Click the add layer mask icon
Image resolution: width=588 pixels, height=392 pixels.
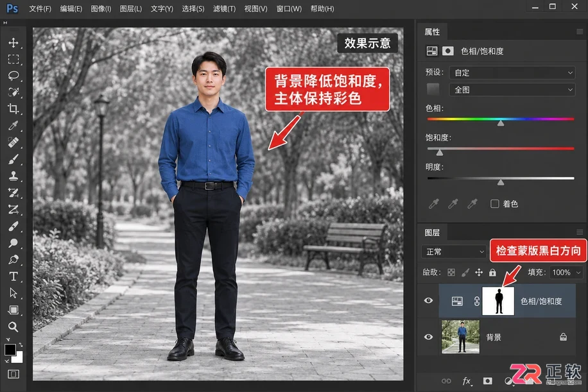[x=487, y=381]
